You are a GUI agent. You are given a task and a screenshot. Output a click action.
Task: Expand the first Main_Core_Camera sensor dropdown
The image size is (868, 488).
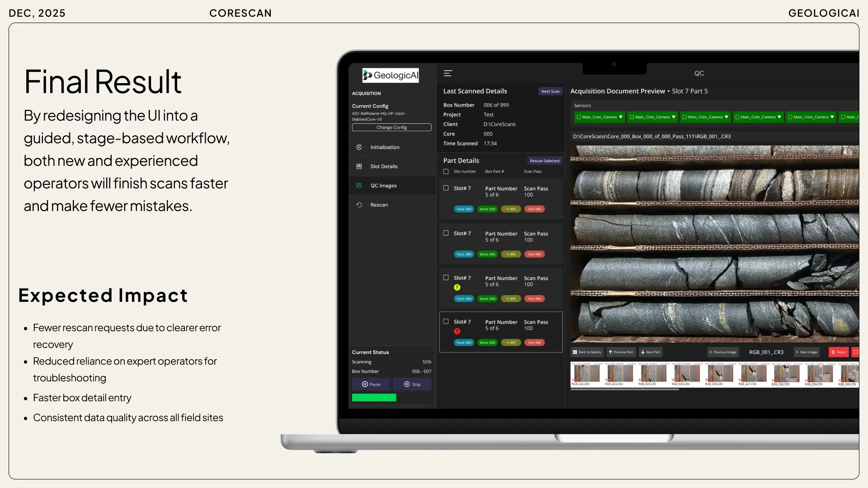[x=621, y=117]
